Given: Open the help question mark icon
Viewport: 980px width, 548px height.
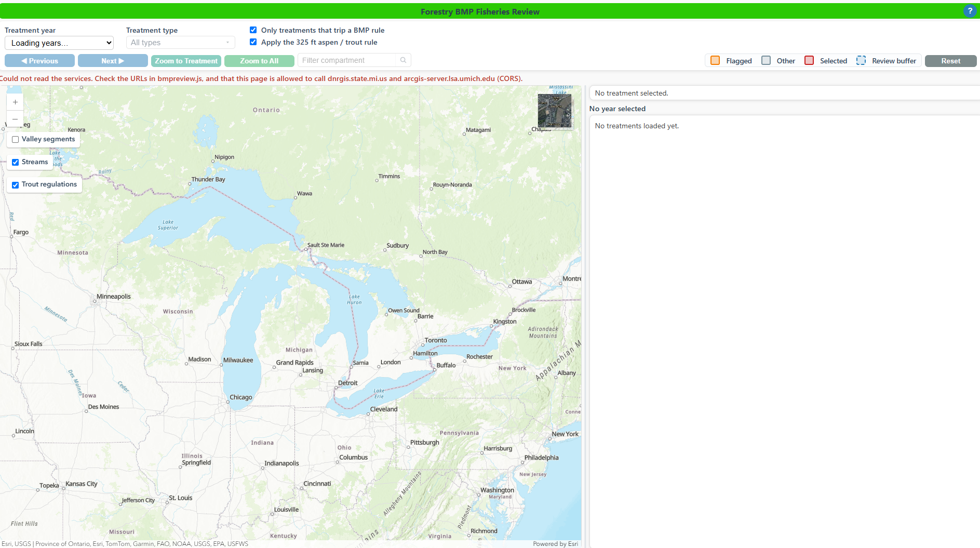Looking at the screenshot, I should tap(970, 11).
